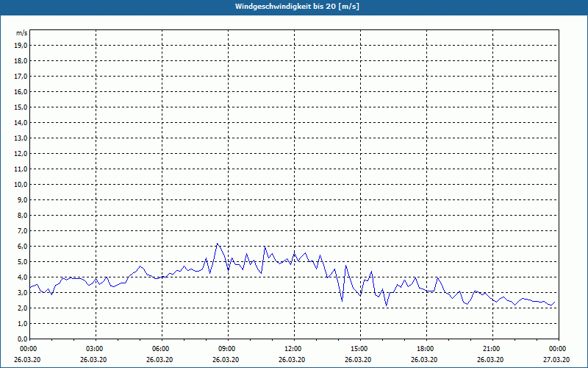Click the '00:00' label above the 27.03.20 date
Viewport: 588px width, 368px height.
pyautogui.click(x=559, y=349)
